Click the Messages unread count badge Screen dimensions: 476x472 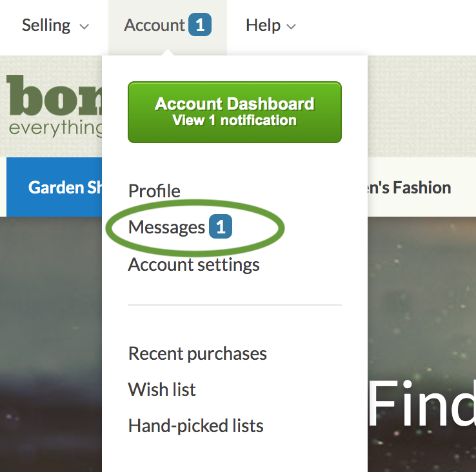click(221, 226)
